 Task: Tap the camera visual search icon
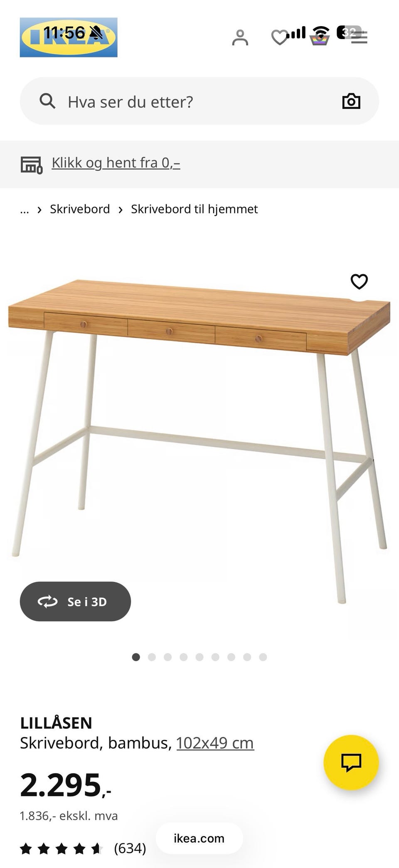coord(351,101)
